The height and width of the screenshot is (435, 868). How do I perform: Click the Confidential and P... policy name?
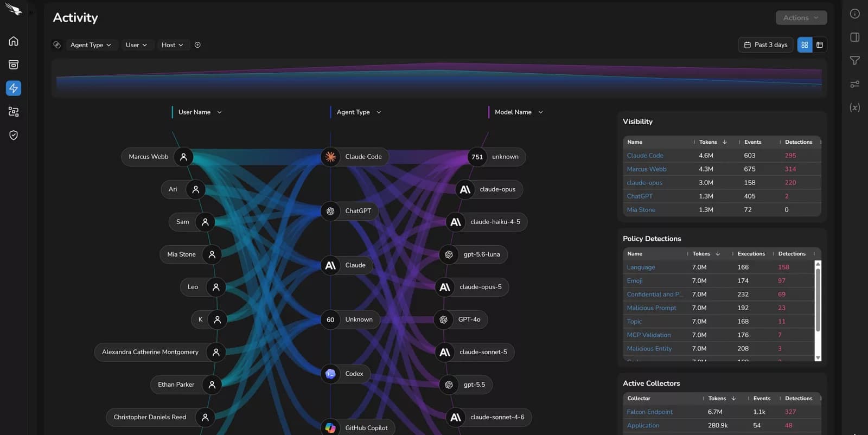[x=655, y=295]
